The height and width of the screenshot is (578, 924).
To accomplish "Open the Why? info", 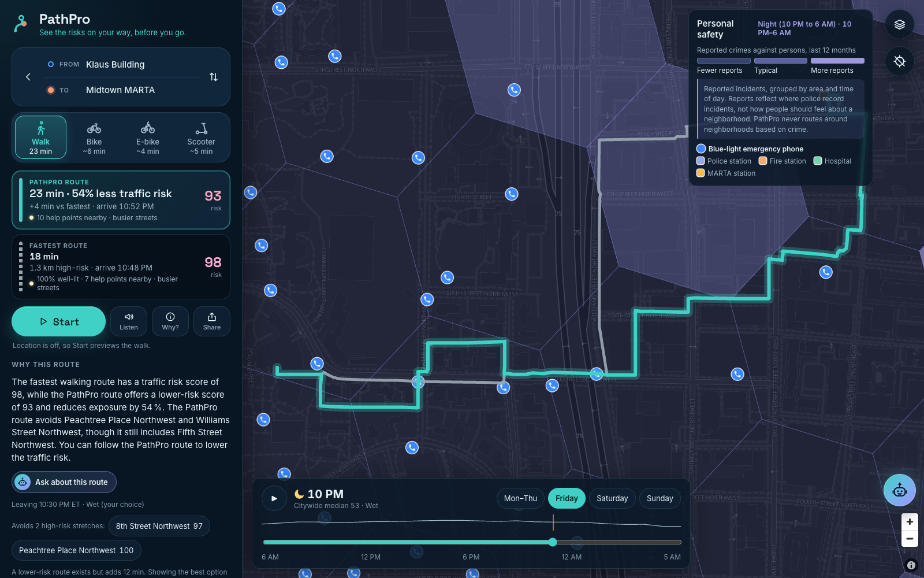I will coord(170,321).
